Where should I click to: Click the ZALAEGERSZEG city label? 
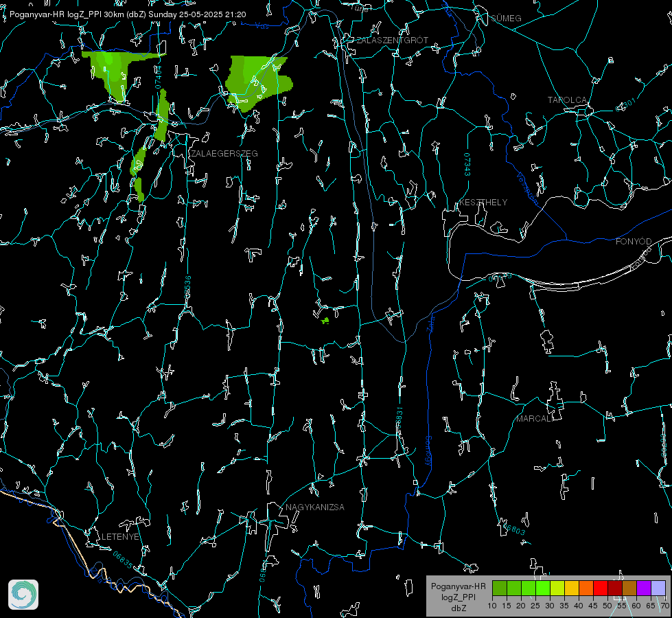tap(224, 154)
